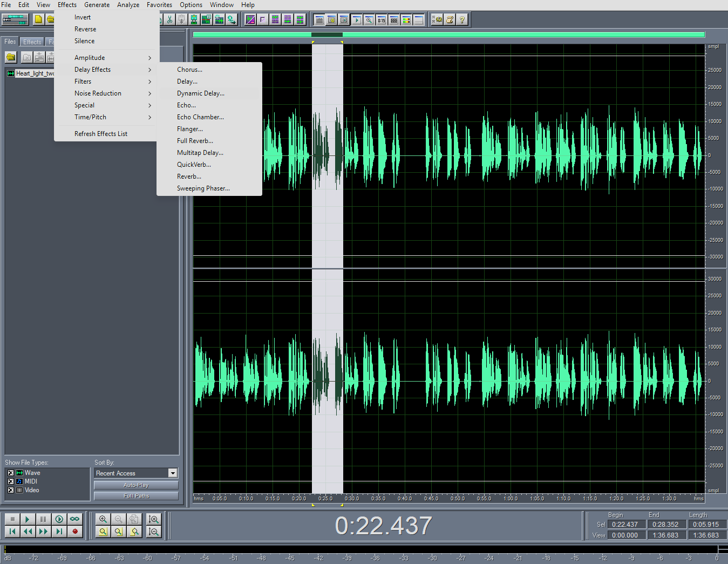Click the Sel Begin field showing 0:22.437
The image size is (728, 564).
tap(626, 524)
